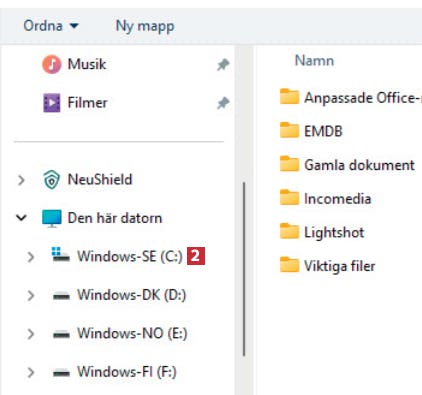Image resolution: width=422 pixels, height=395 pixels.
Task: Collapse the Den här datorn node
Action: click(x=21, y=218)
